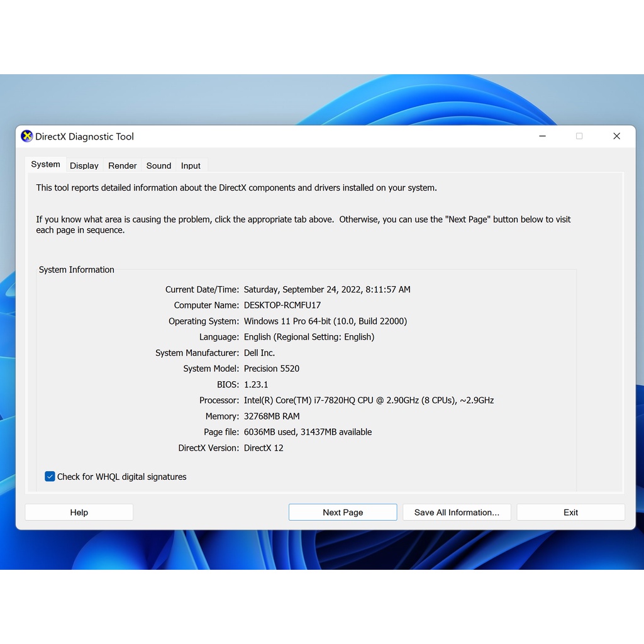Click the Next Page button
Screen dimensions: 644x644
coord(343,513)
